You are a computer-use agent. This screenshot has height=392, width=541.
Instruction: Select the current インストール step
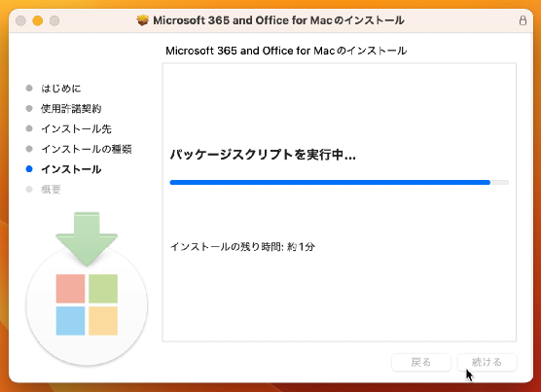tap(71, 169)
